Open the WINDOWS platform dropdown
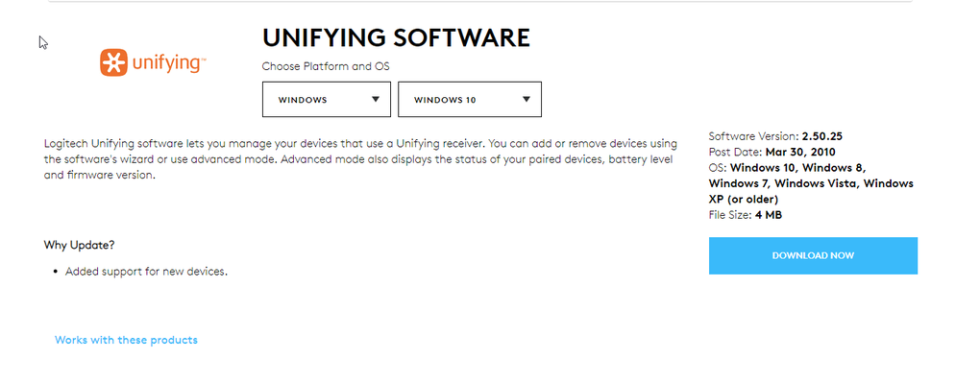Screen dimensions: 980x383 (x=327, y=99)
